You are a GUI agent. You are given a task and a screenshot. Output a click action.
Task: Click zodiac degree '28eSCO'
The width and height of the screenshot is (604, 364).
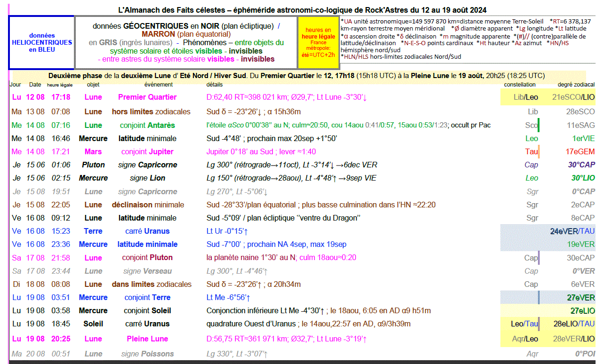tap(580, 111)
